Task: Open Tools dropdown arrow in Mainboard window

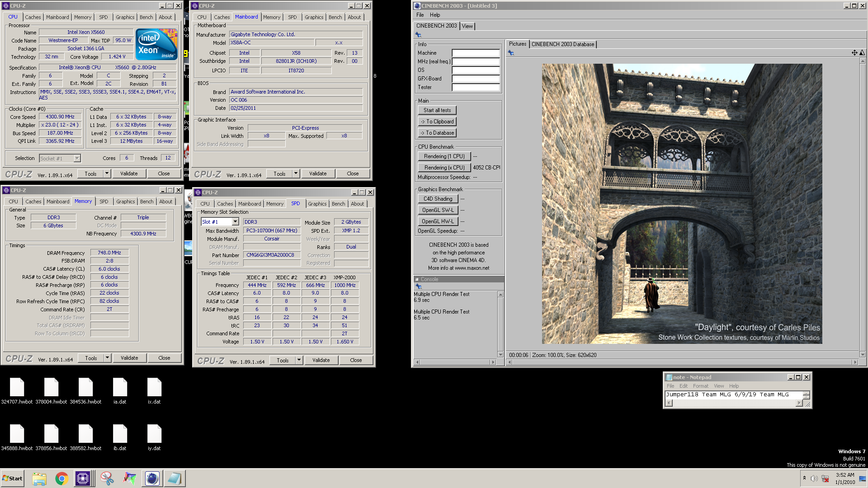Action: pos(296,174)
